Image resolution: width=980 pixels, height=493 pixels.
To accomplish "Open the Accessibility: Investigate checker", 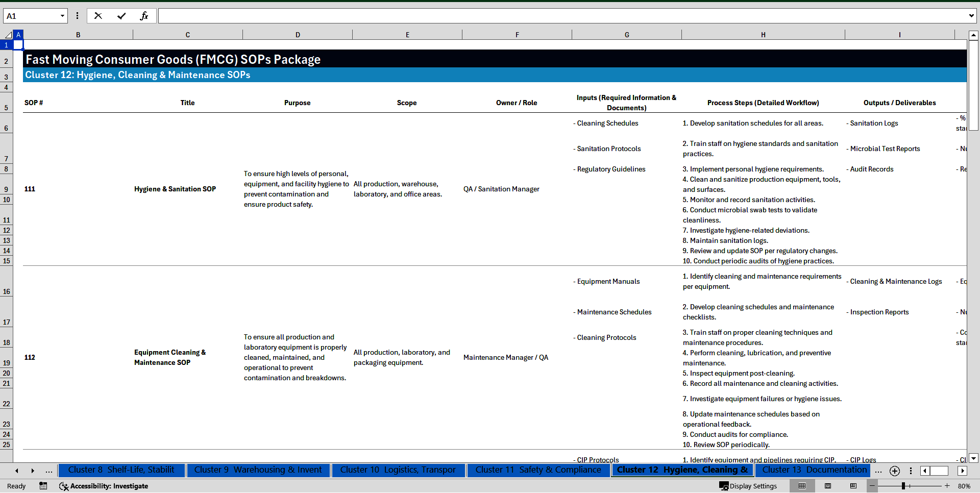I will (104, 486).
